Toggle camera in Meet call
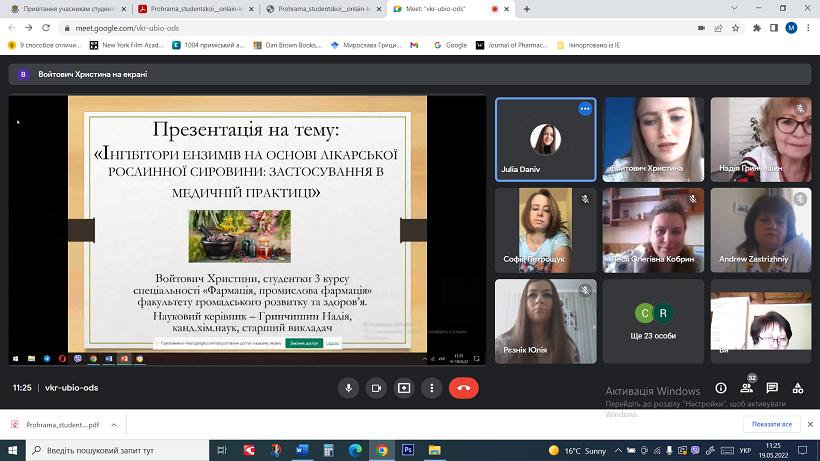Screen dimensions: 820x461 click(376, 388)
